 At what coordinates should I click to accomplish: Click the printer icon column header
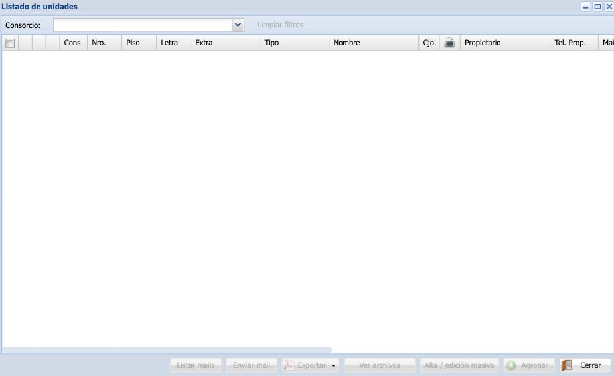tap(450, 43)
